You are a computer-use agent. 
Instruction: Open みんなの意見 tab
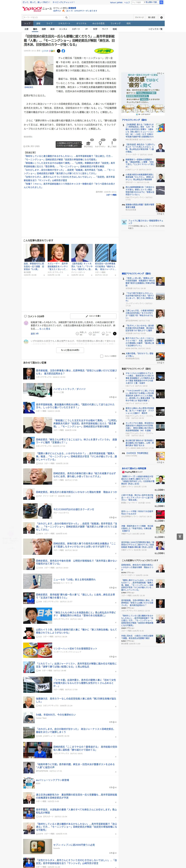click(x=98, y=24)
